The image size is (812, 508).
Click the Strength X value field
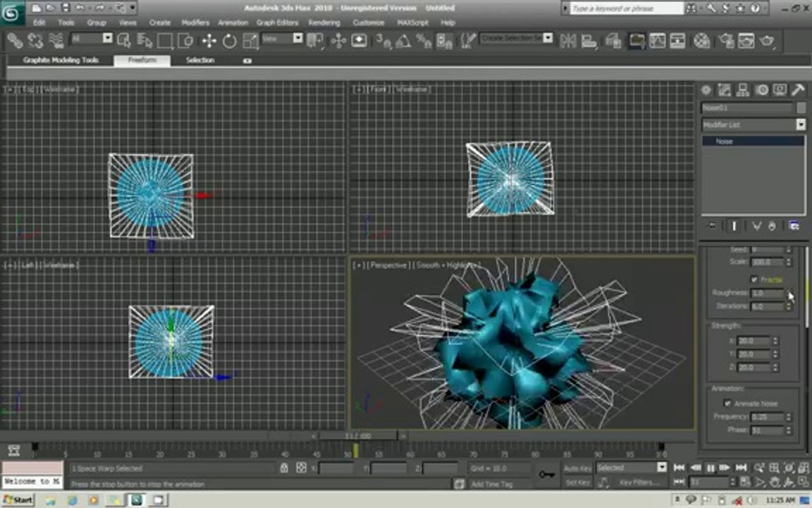tap(754, 341)
